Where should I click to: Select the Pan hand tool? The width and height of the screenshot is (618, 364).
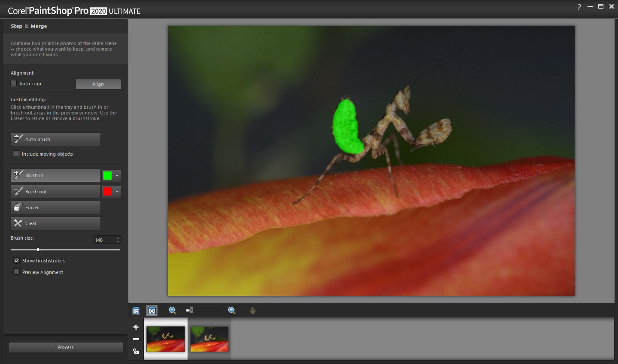pyautogui.click(x=252, y=310)
